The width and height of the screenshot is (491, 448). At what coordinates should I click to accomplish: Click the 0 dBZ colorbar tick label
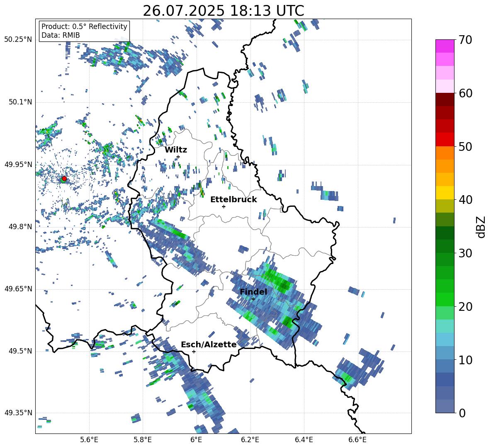pyautogui.click(x=462, y=413)
